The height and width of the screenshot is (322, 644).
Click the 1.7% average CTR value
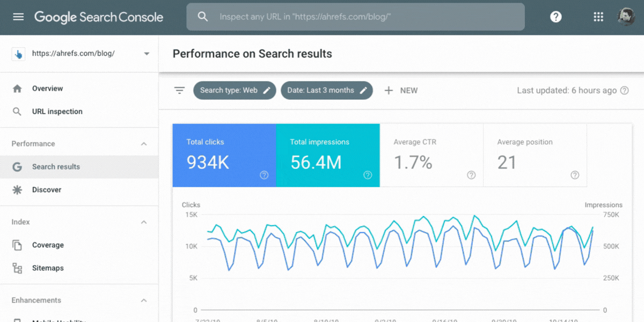(x=413, y=163)
